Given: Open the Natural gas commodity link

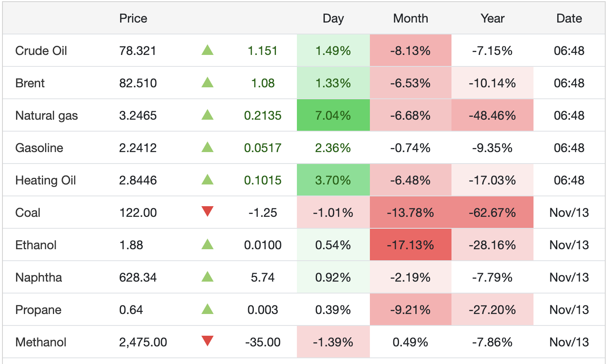Looking at the screenshot, I should tap(46, 116).
